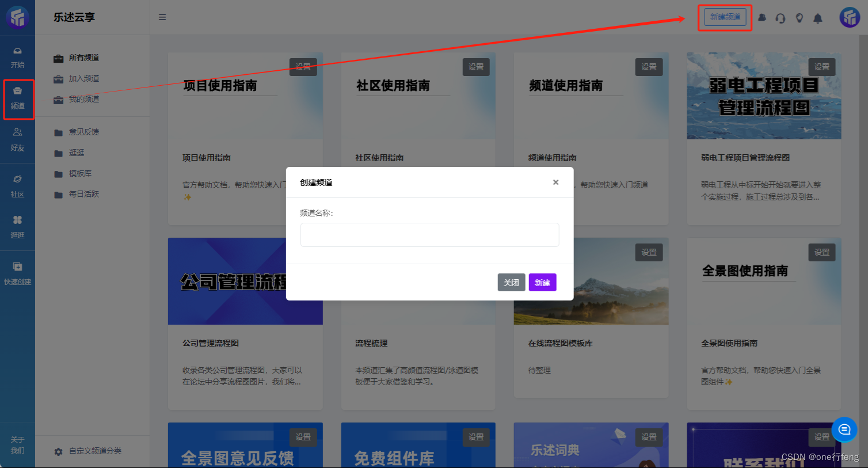This screenshot has height=468, width=868.
Task: Click the purple 新建 button
Action: tap(542, 283)
